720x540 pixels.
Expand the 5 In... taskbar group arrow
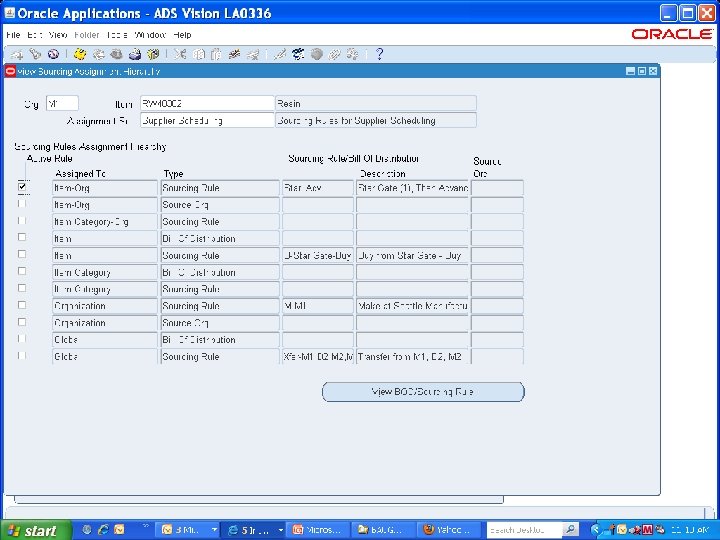tap(280, 530)
